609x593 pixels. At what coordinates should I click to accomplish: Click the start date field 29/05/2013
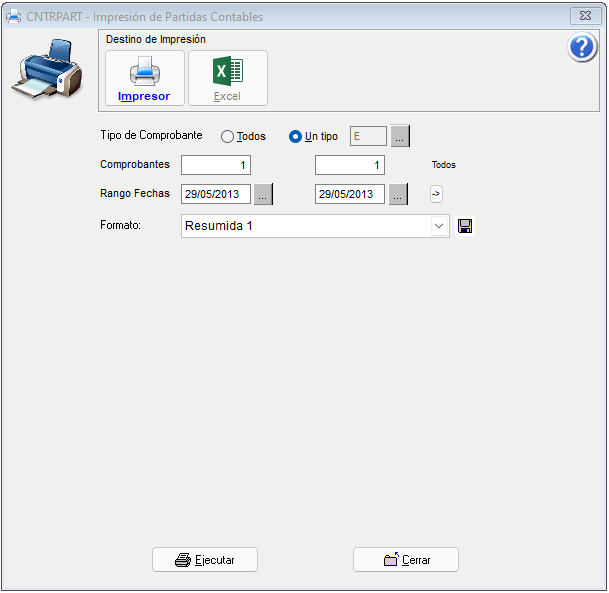point(216,194)
